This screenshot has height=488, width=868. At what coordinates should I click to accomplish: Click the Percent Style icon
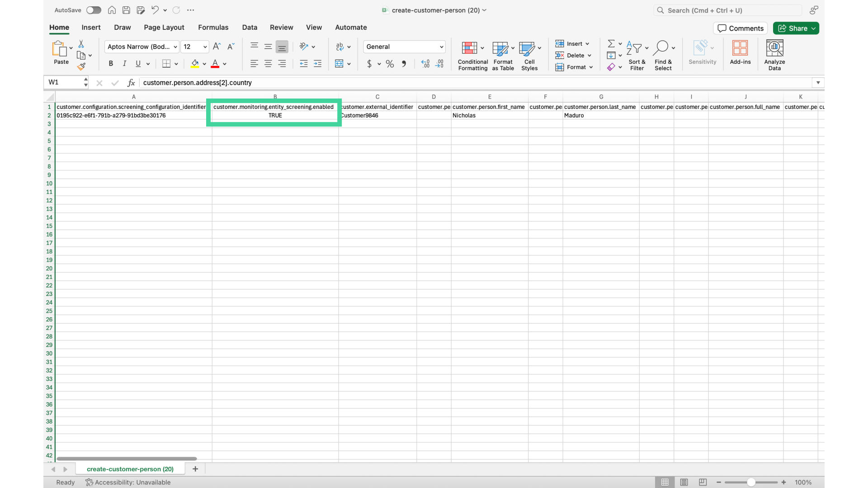coord(390,64)
